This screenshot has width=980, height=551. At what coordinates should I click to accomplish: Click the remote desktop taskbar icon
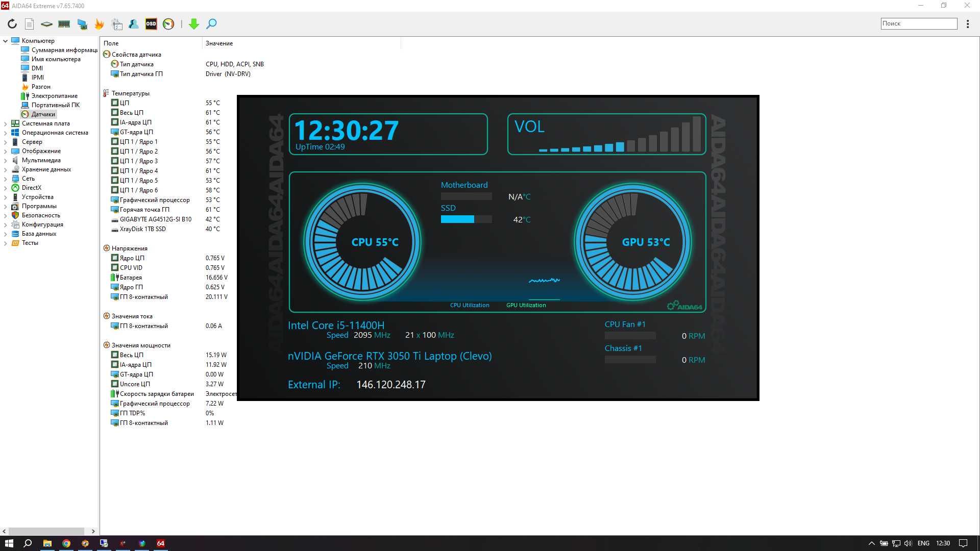(104, 543)
